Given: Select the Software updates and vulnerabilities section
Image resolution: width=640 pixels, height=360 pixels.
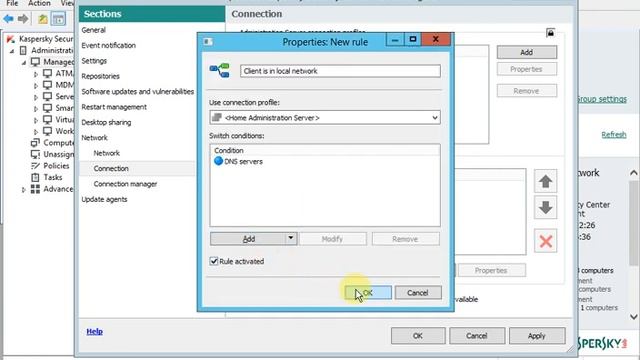Looking at the screenshot, I should [x=138, y=91].
